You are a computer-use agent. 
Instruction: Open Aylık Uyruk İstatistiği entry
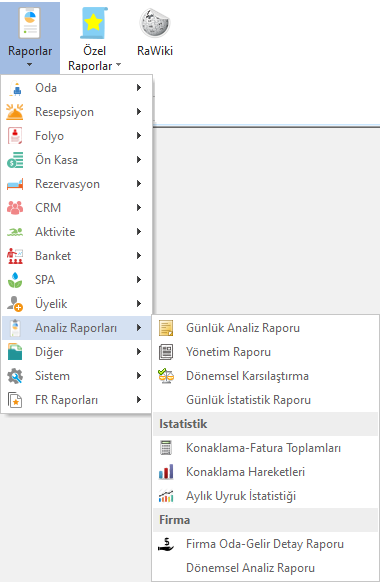point(266,496)
